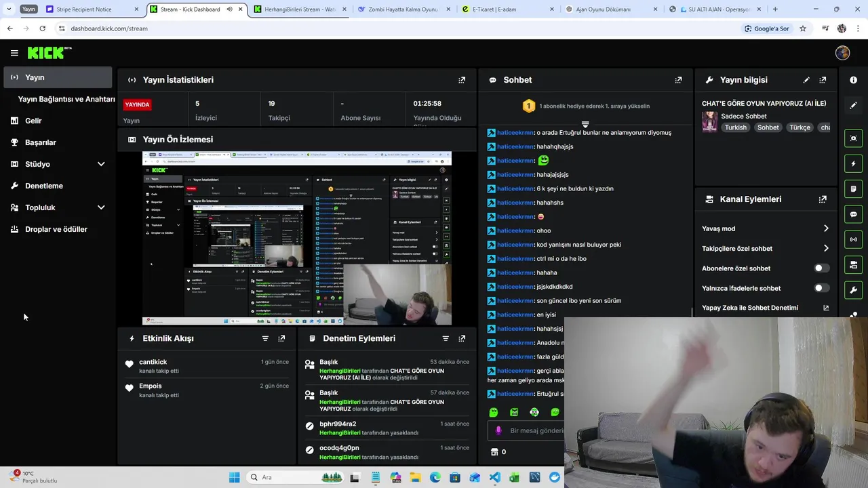The height and width of the screenshot is (488, 868).
Task: Click the stream preview video thumbnail
Action: point(296,239)
